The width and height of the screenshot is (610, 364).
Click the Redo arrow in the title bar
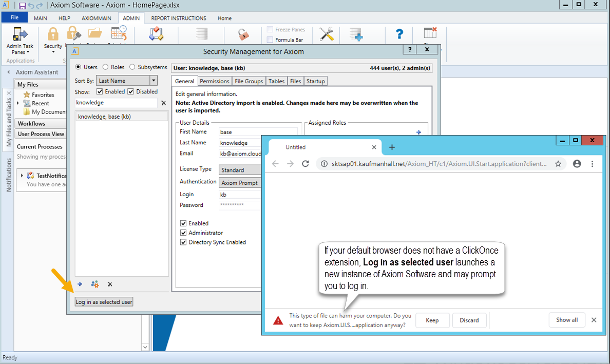[x=40, y=6]
